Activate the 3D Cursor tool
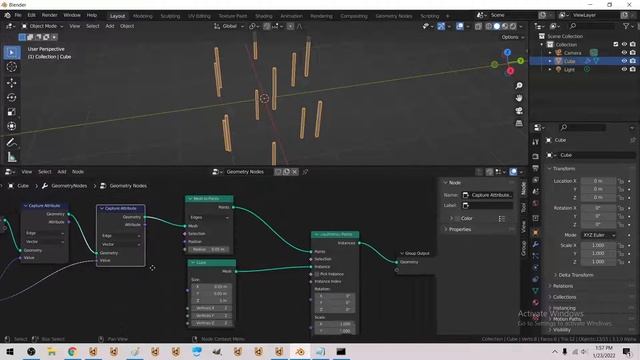 [x=11, y=67]
